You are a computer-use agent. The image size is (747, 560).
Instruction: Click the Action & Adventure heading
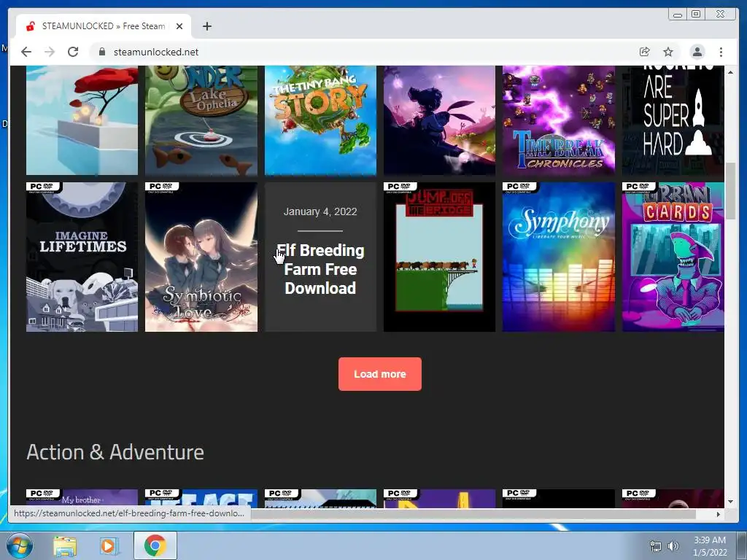[115, 452]
